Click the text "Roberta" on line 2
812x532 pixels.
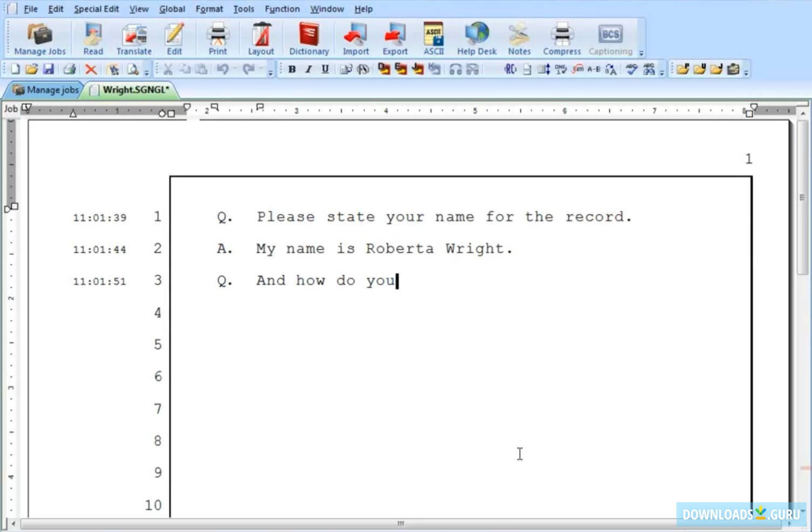(x=400, y=248)
